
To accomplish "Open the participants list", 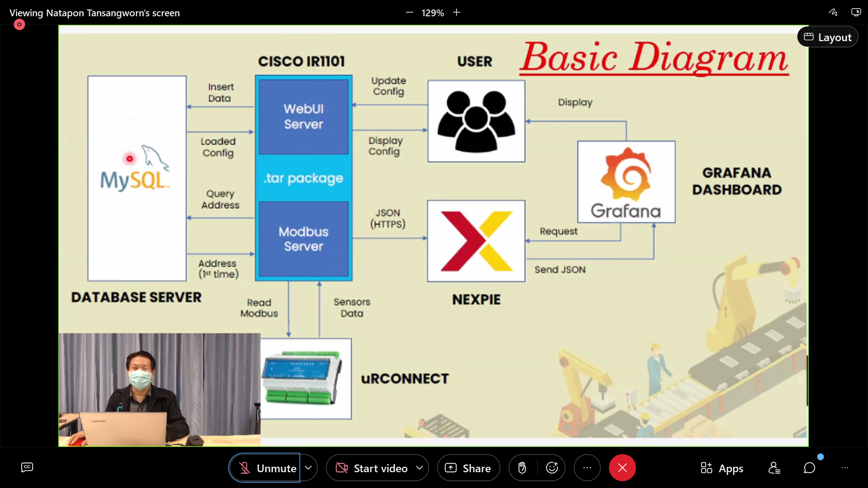I will [774, 468].
